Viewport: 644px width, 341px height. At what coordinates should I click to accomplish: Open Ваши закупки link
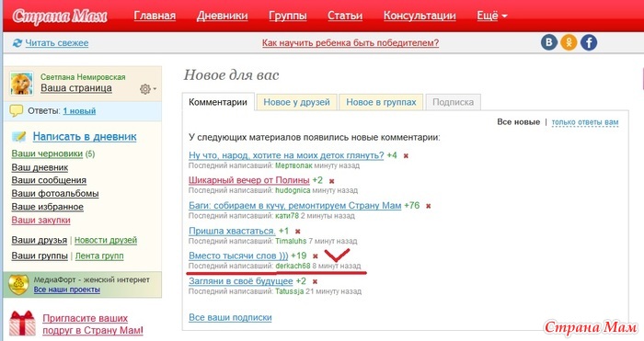[x=40, y=220]
